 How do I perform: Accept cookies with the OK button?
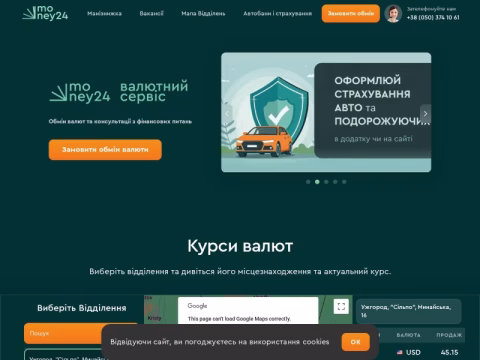click(355, 342)
